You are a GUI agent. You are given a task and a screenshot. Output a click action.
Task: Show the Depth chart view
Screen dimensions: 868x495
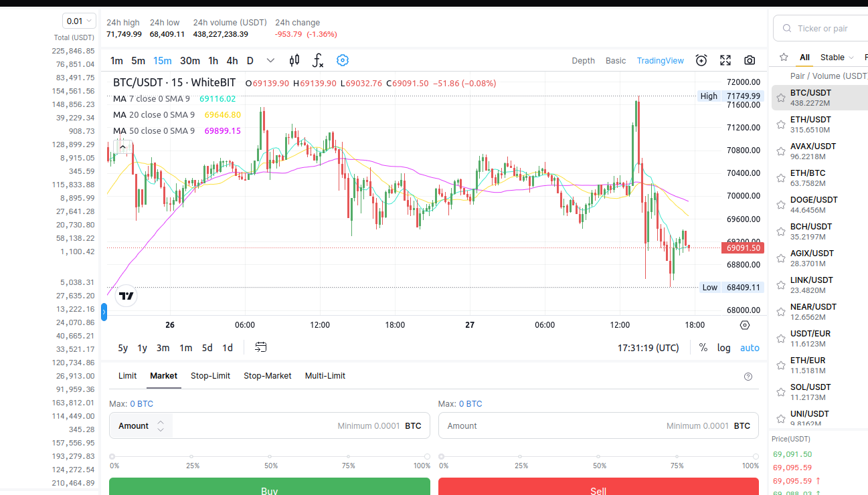[583, 60]
